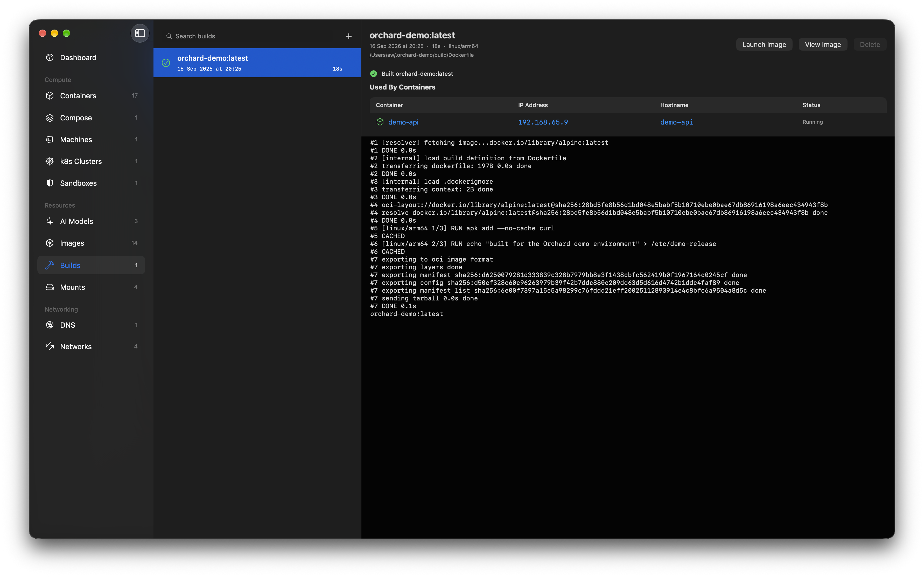The image size is (924, 577).
Task: Open the DNS section
Action: 91,325
